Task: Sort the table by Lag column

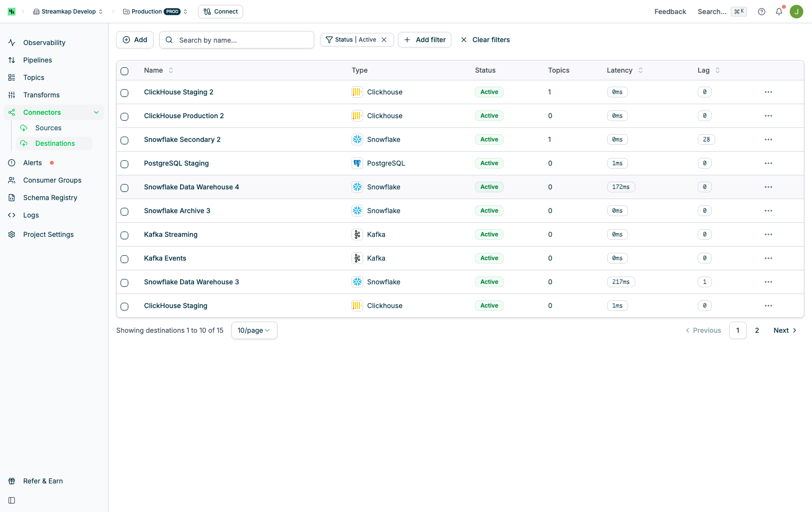Action: (x=709, y=70)
